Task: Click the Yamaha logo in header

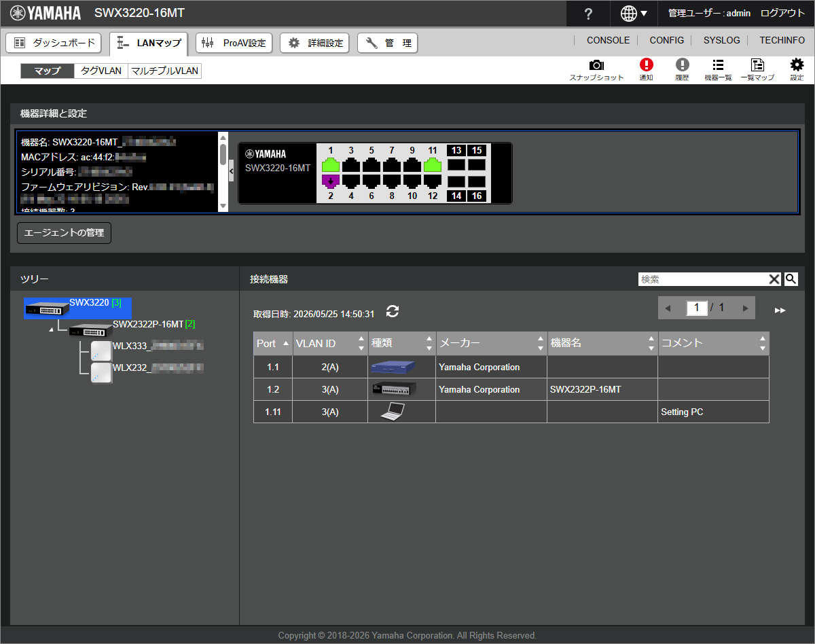Action: point(45,13)
